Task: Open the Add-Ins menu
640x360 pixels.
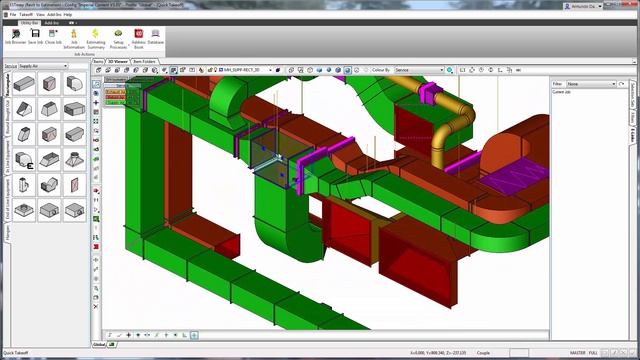Action: click(x=54, y=14)
